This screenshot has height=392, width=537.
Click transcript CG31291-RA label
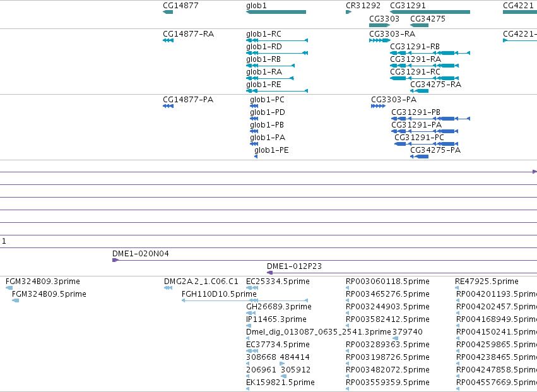(415, 59)
